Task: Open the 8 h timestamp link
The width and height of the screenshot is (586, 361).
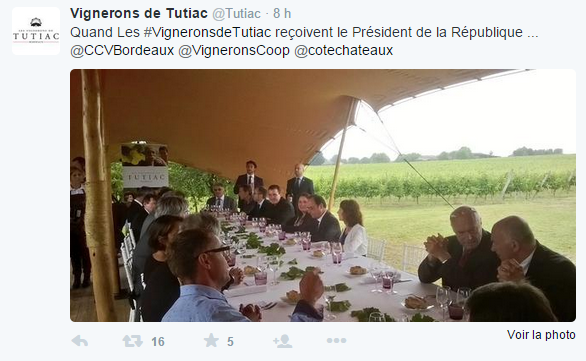Action: coord(282,13)
